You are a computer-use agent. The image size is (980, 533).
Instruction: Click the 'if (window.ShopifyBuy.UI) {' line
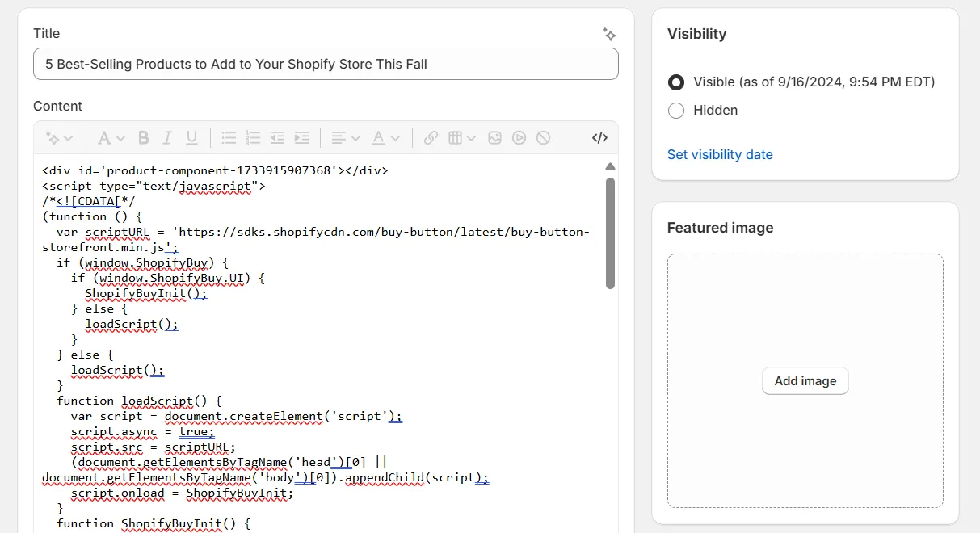point(168,278)
